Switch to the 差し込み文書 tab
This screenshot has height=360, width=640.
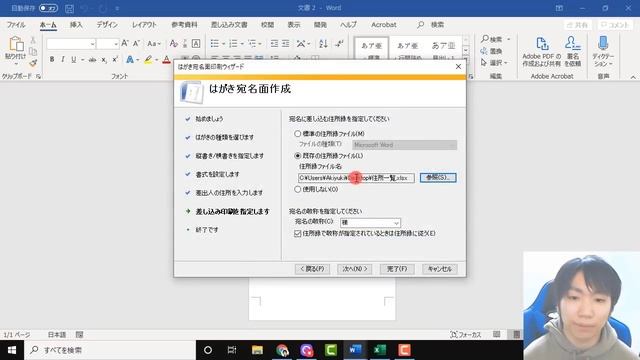click(229, 25)
